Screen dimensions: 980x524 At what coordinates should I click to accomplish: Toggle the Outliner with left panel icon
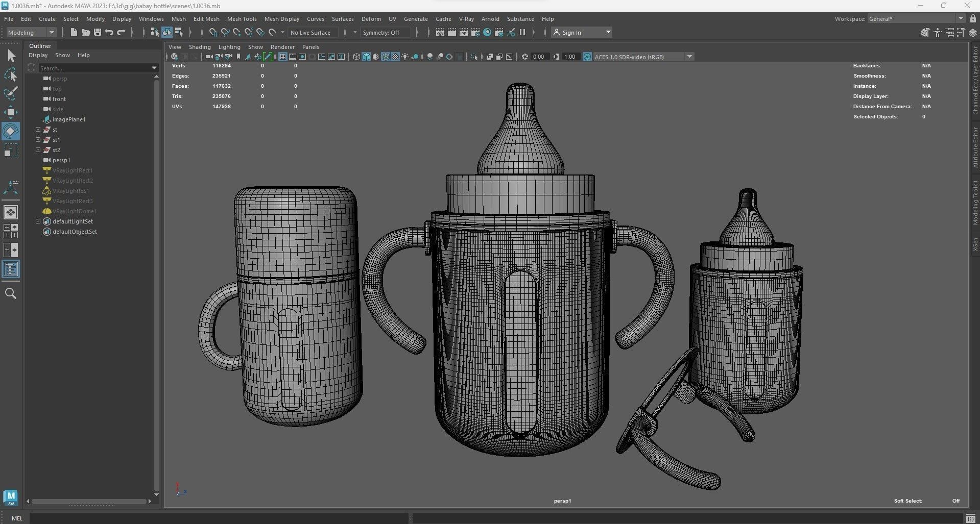11,269
